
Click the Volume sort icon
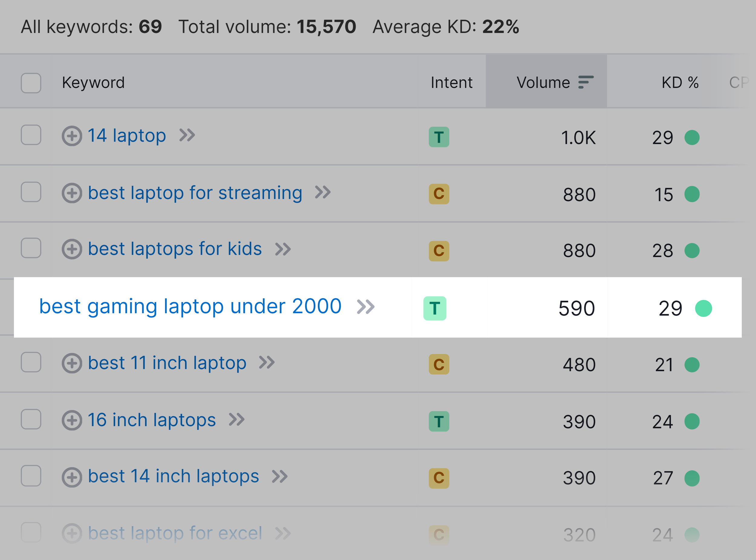point(585,82)
